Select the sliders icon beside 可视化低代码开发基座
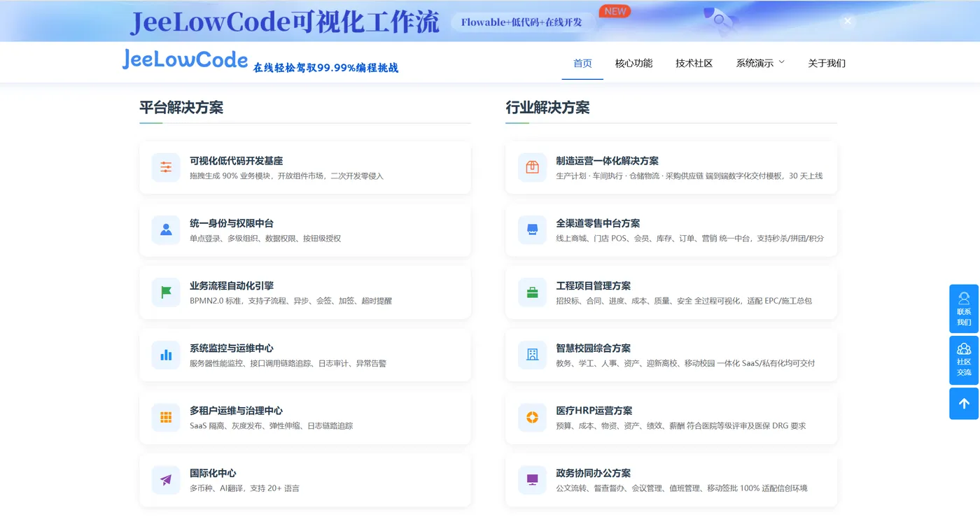 pyautogui.click(x=165, y=167)
